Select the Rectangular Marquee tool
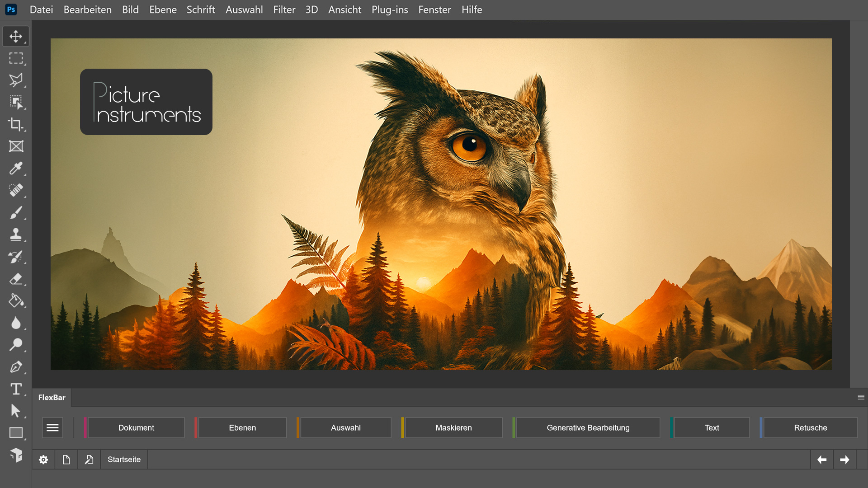The height and width of the screenshot is (488, 868). [x=16, y=58]
